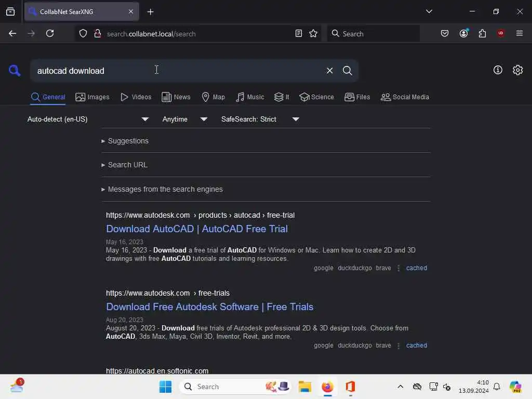Open tracking protection shield icon
The width and height of the screenshot is (532, 399).
pyautogui.click(x=83, y=33)
